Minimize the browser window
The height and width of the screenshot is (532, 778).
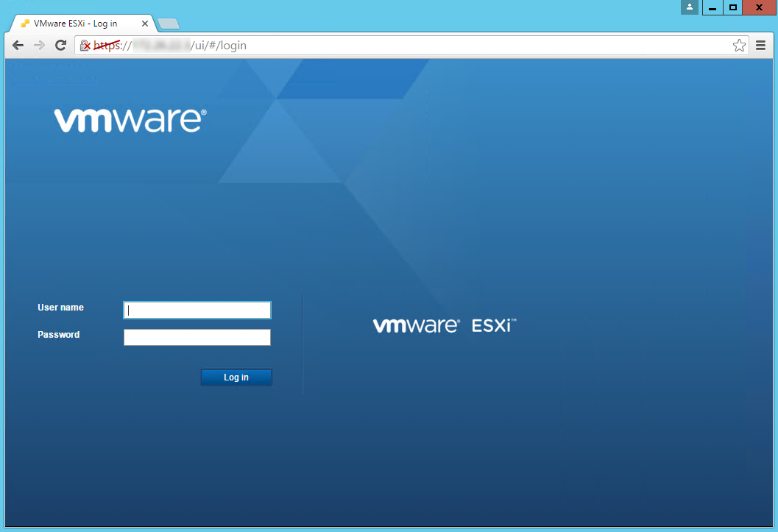click(x=712, y=7)
